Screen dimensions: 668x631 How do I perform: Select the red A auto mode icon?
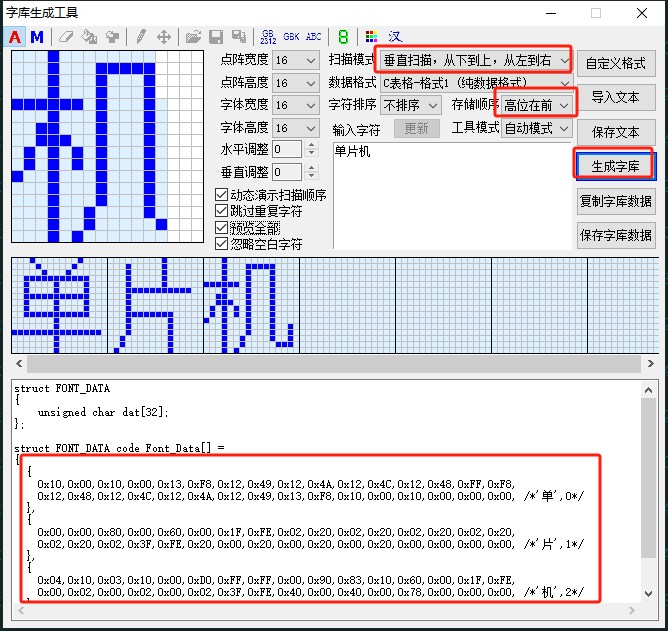(15, 37)
